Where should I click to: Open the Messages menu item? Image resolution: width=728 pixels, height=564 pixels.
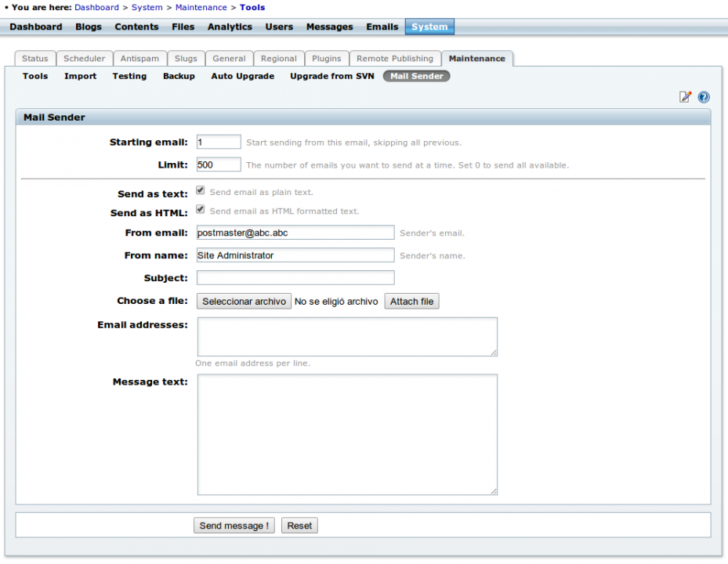(330, 27)
